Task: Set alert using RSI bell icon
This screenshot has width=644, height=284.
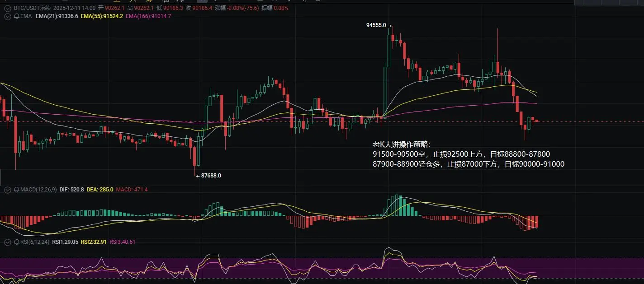Action: (x=17, y=242)
